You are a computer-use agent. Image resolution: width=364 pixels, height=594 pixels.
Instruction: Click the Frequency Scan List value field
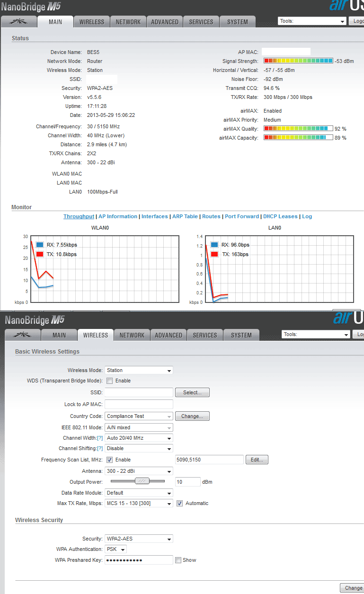(x=209, y=460)
